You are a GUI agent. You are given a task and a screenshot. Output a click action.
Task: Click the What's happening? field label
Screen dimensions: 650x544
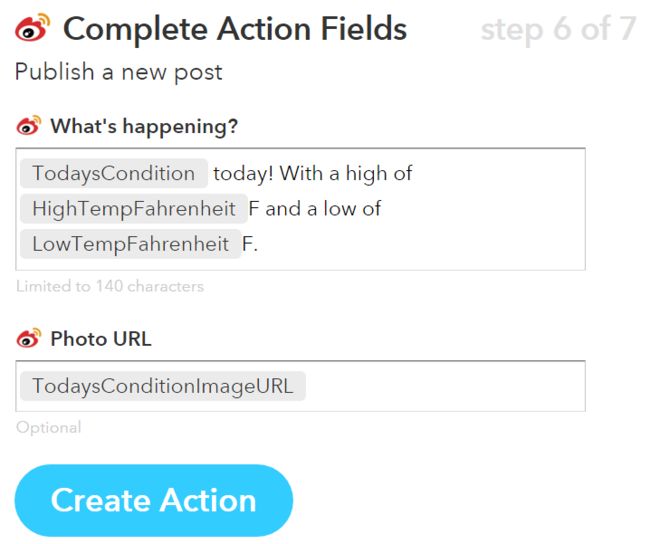point(144,126)
